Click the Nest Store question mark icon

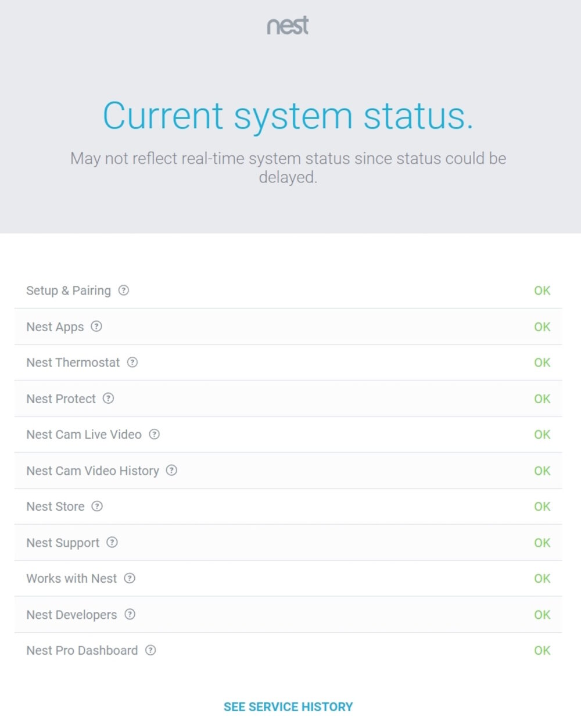[x=96, y=507]
